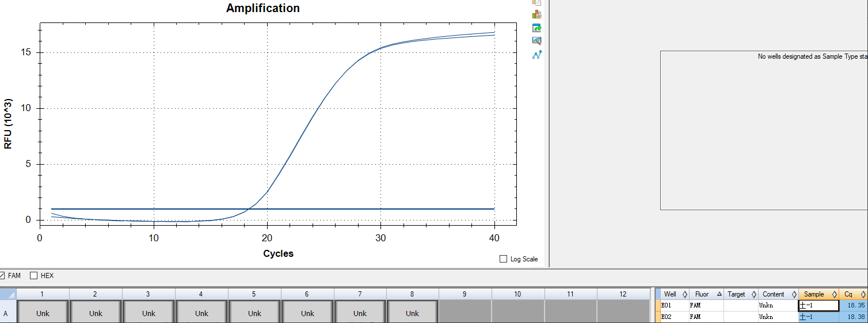868x323 pixels.
Task: Select plate column 3 header
Action: [149, 294]
